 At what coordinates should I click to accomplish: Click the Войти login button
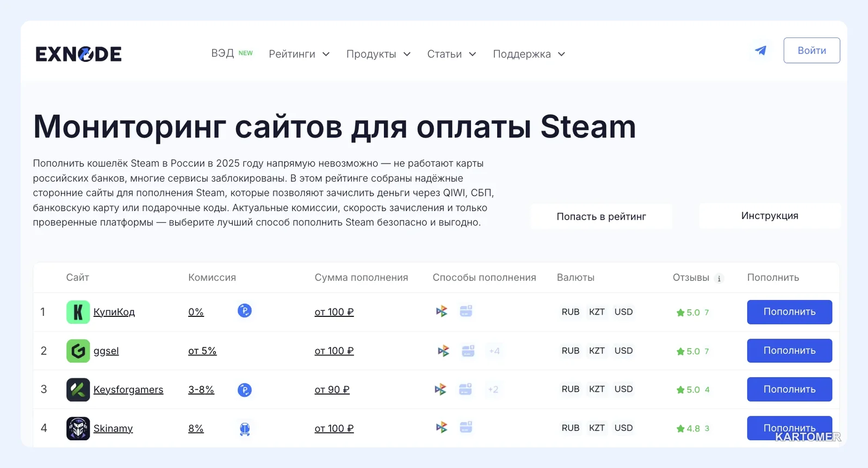811,51
